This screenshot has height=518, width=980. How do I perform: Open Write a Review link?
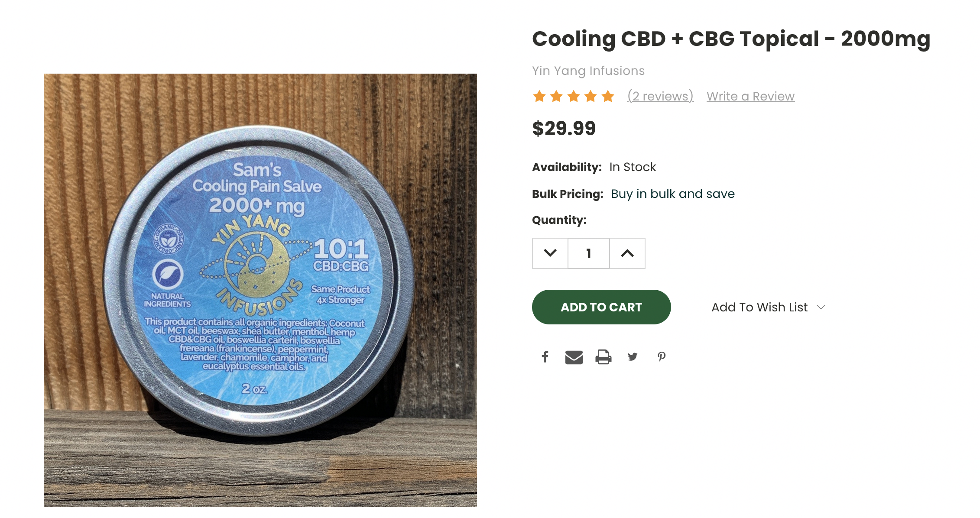tap(750, 96)
